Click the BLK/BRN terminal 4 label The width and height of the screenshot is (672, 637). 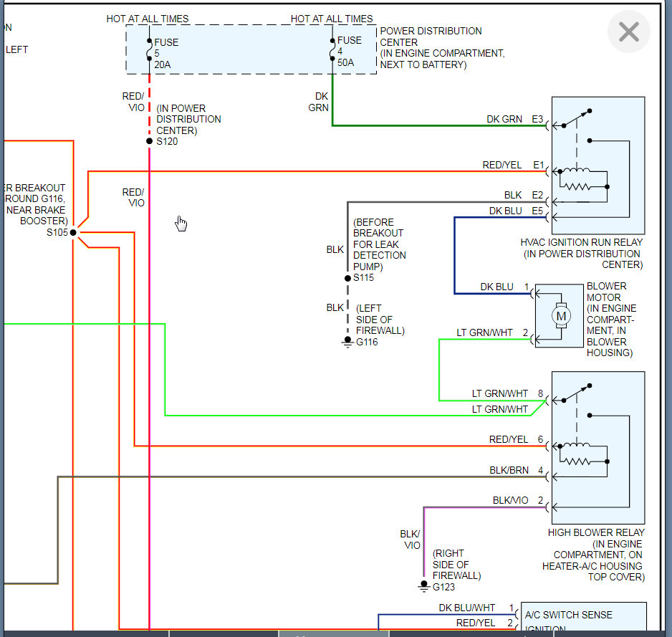517,470
